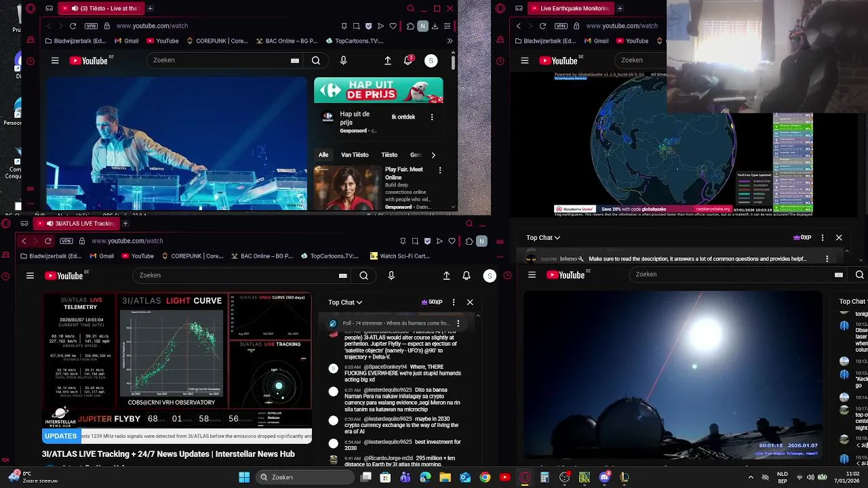The width and height of the screenshot is (868, 488).
Task: Open chat options menu next to 0XP
Action: click(823, 238)
